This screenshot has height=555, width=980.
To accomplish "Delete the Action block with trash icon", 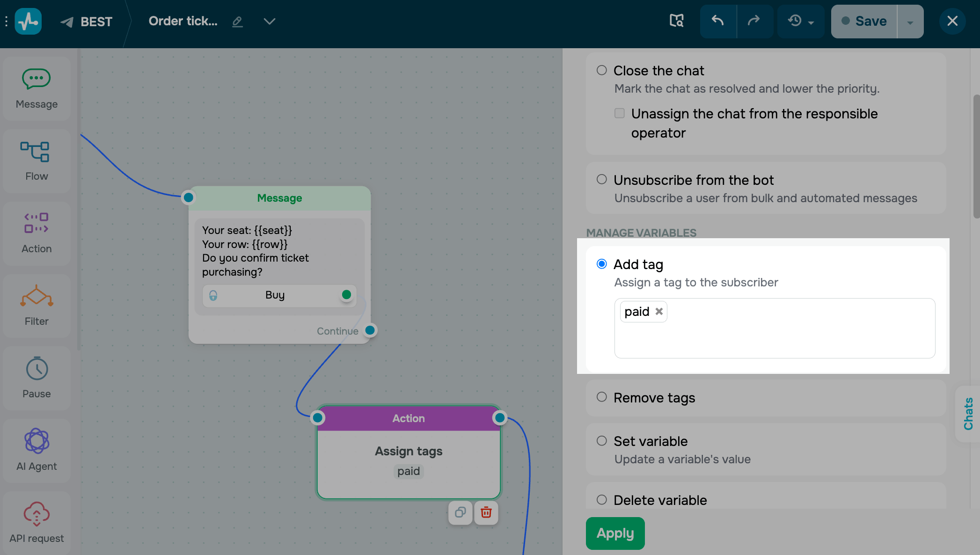I will [x=486, y=512].
